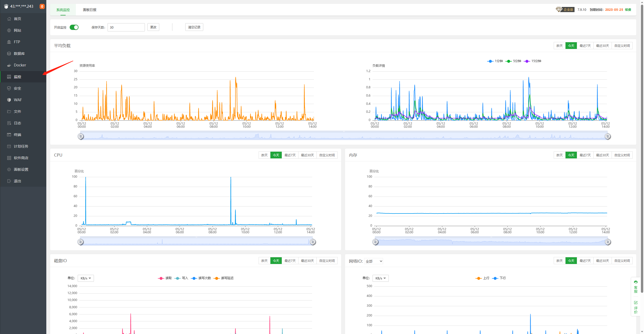Open the website (网站) globe icon

(9, 30)
